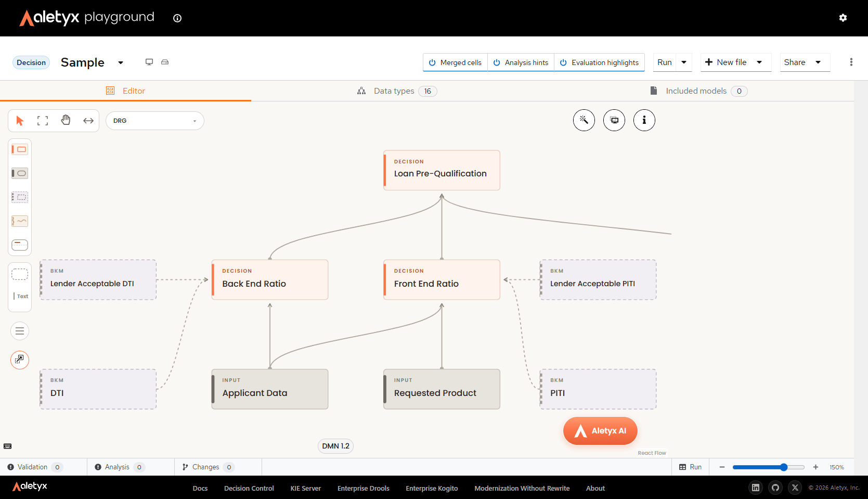
Task: Open the bottom Run table panel
Action: [690, 467]
